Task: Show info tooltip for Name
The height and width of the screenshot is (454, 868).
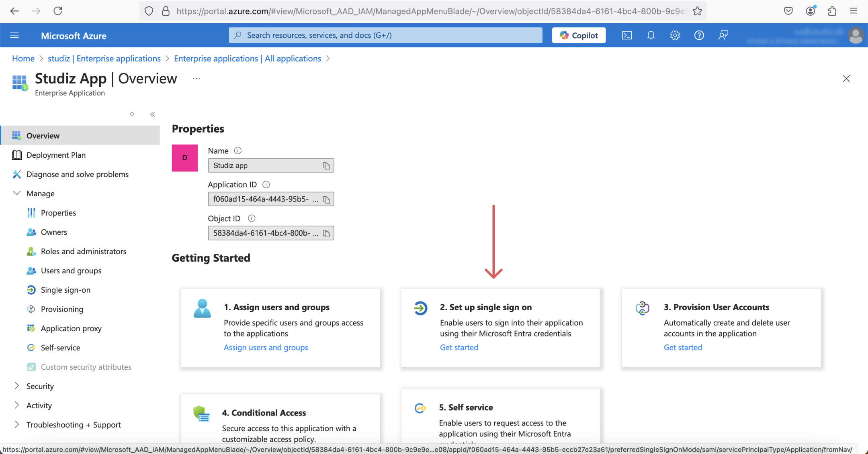Action: coord(238,151)
